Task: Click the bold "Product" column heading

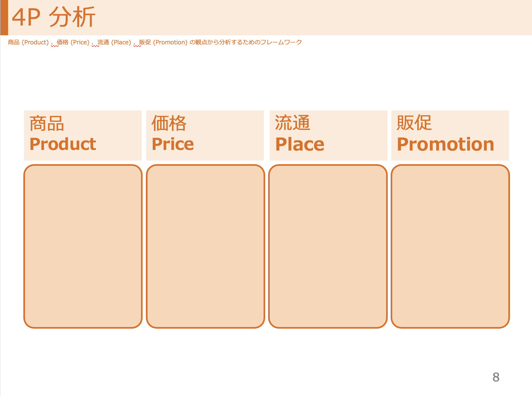Action: click(x=63, y=144)
